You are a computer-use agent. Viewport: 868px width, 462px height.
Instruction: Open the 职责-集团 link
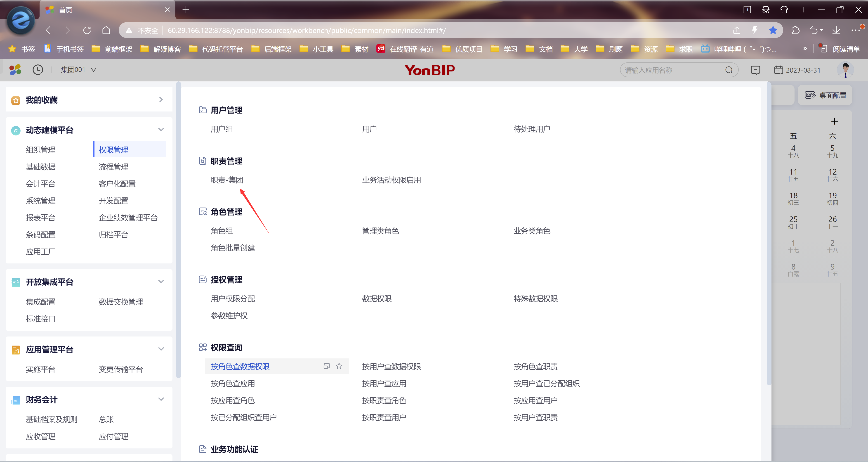coord(227,180)
